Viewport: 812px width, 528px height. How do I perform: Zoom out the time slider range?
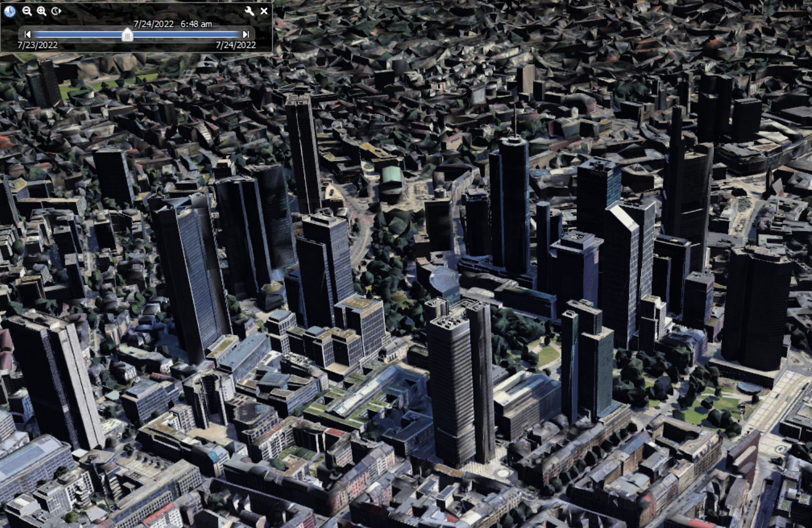pyautogui.click(x=27, y=11)
